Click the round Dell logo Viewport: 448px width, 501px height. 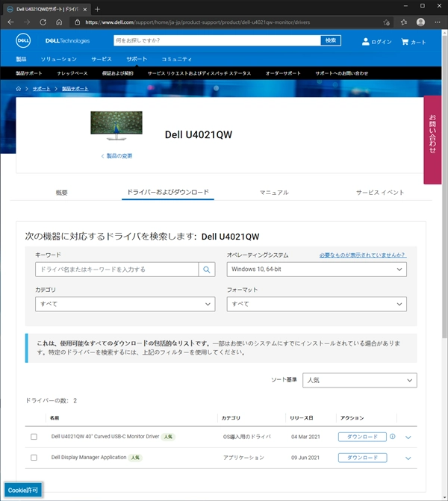pyautogui.click(x=23, y=40)
